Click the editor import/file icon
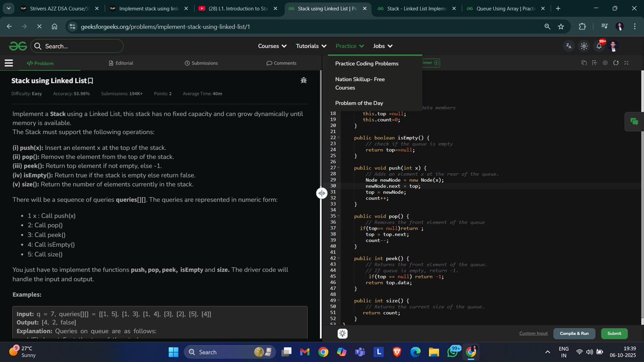 click(595, 63)
